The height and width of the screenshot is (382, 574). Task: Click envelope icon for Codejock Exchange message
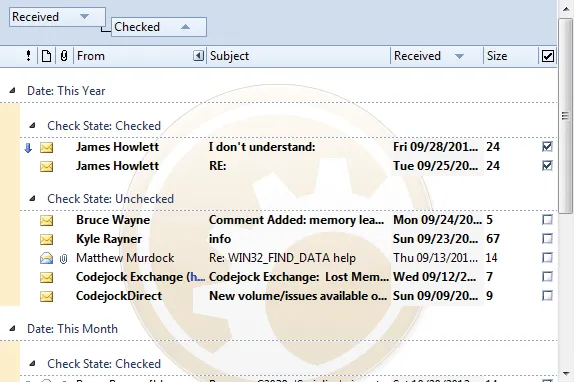(x=46, y=278)
